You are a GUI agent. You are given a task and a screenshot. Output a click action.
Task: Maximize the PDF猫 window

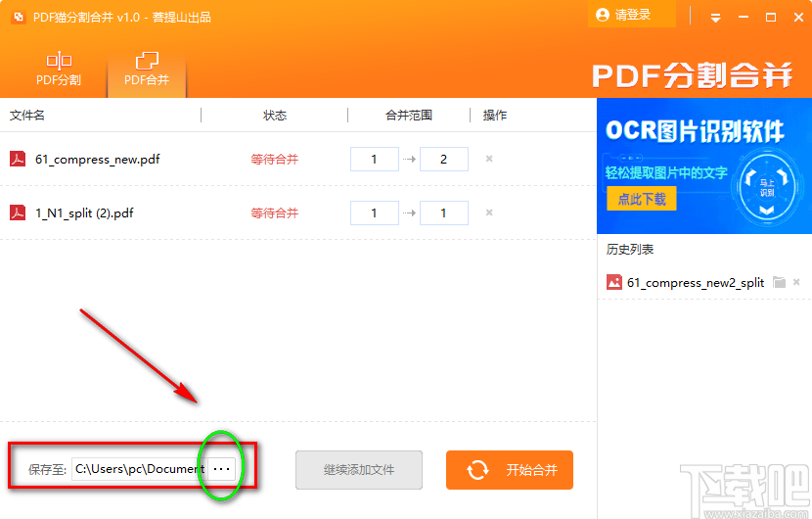[771, 17]
